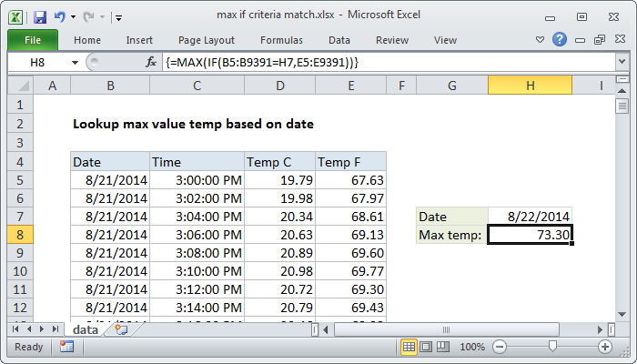Image resolution: width=637 pixels, height=364 pixels.
Task: Minimize the workbook window inside ribbon bar
Action: [x=581, y=40]
